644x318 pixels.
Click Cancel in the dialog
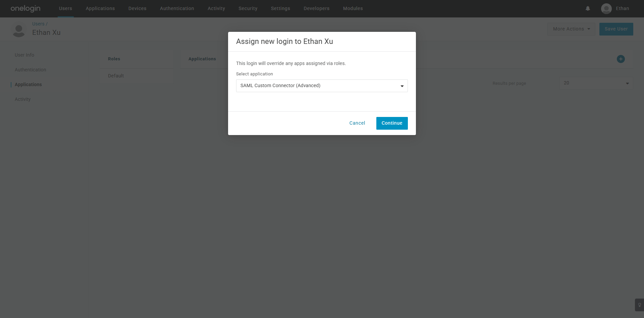(357, 123)
